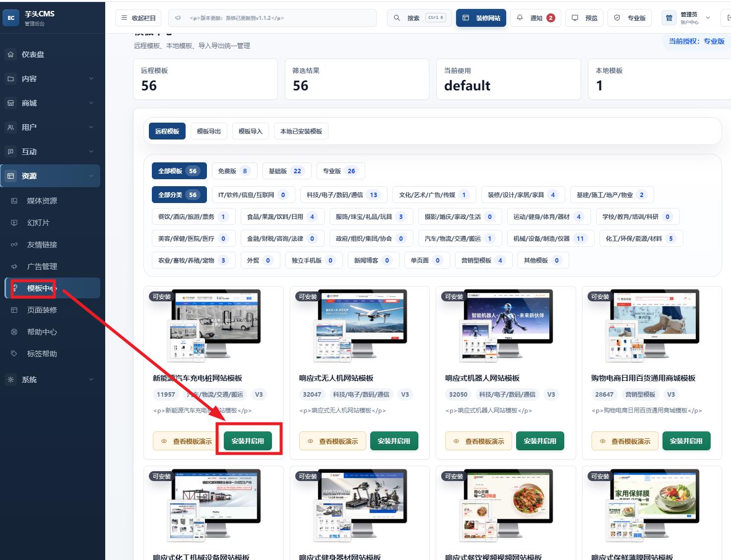The image size is (731, 560).
Task: Click the 媒体资源 image icon
Action: 14,201
